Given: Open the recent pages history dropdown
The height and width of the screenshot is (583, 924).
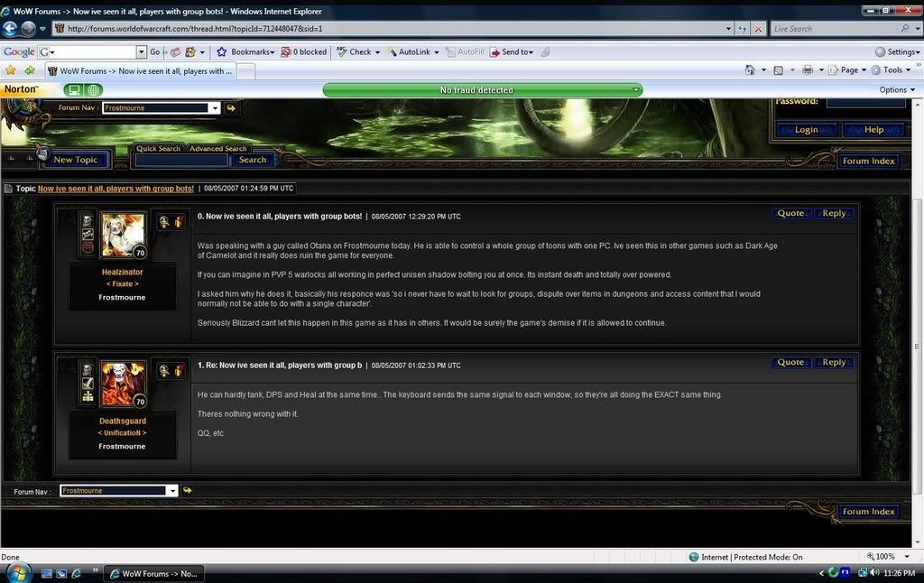Looking at the screenshot, I should 42,28.
